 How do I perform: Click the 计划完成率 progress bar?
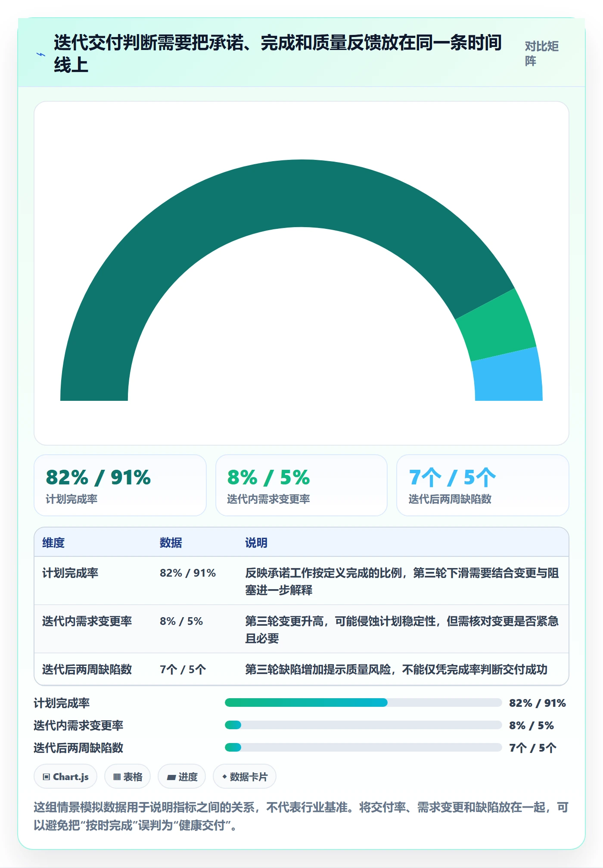pos(364,703)
